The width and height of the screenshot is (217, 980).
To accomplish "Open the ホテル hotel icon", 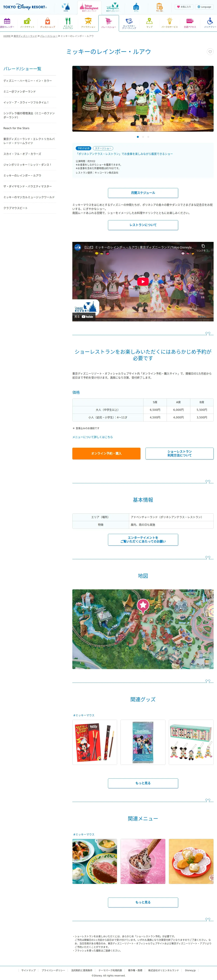I will [136, 7].
